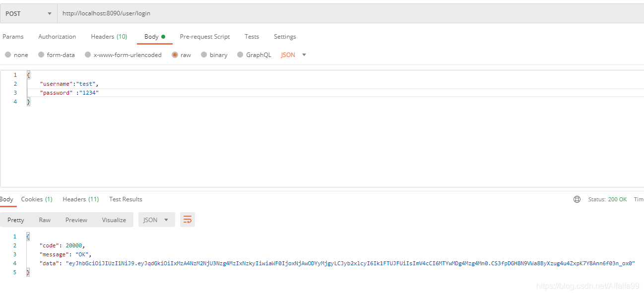Image resolution: width=644 pixels, height=295 pixels.
Task: Open the Settings tab
Action: pyautogui.click(x=285, y=37)
